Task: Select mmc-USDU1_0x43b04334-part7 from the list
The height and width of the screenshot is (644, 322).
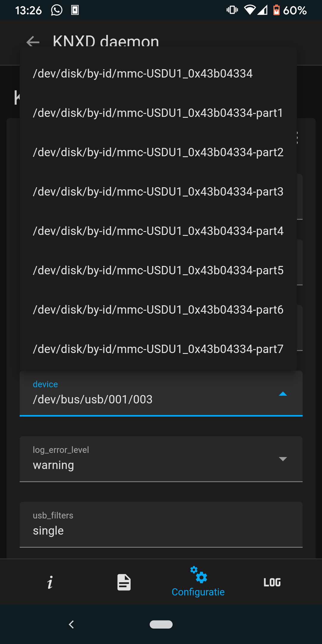Action: tap(158, 349)
